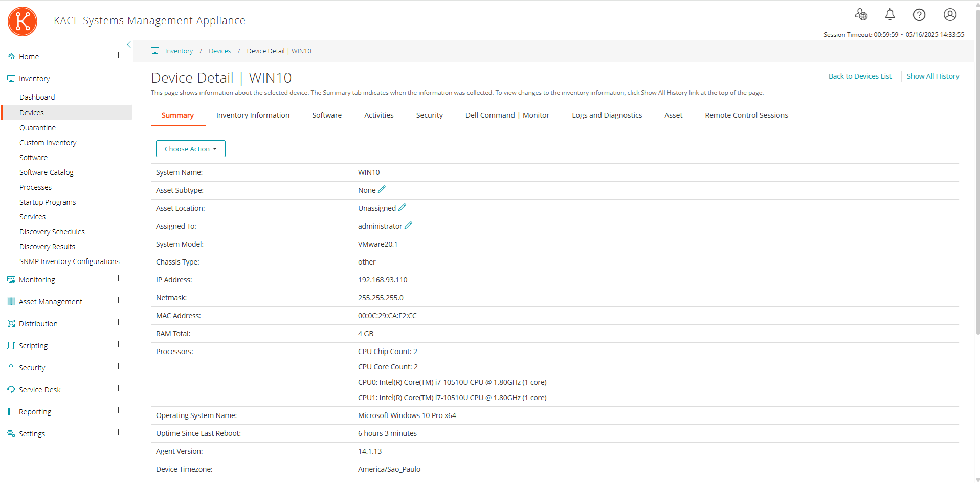Viewport: 980px width, 483px height.
Task: Switch to Remote Control Sessions tab
Action: tap(746, 115)
